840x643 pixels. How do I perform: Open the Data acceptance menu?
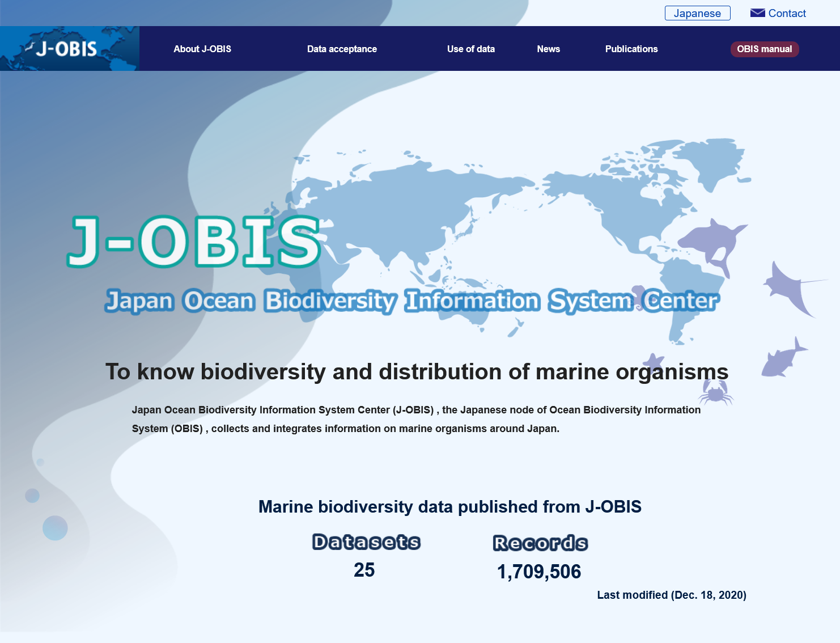[x=342, y=49]
